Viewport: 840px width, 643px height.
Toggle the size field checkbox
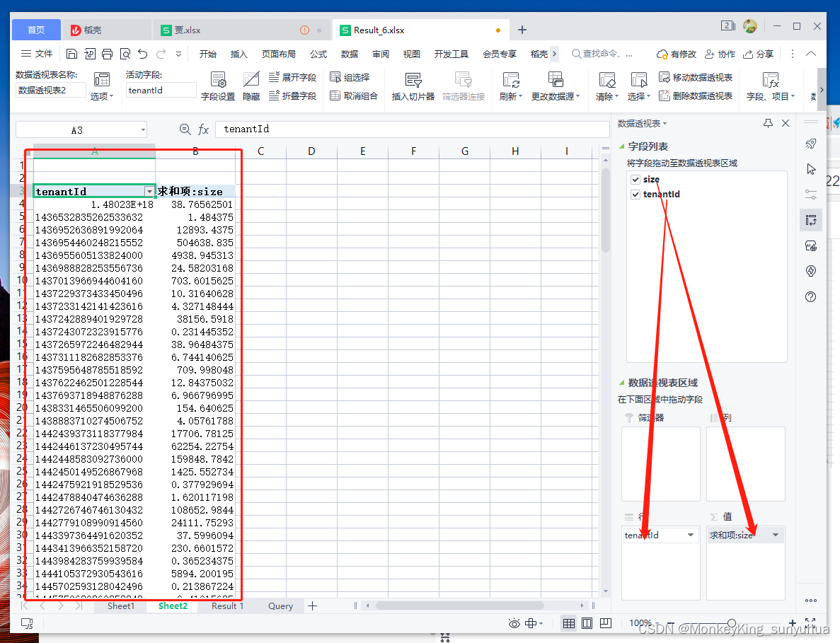click(x=635, y=180)
